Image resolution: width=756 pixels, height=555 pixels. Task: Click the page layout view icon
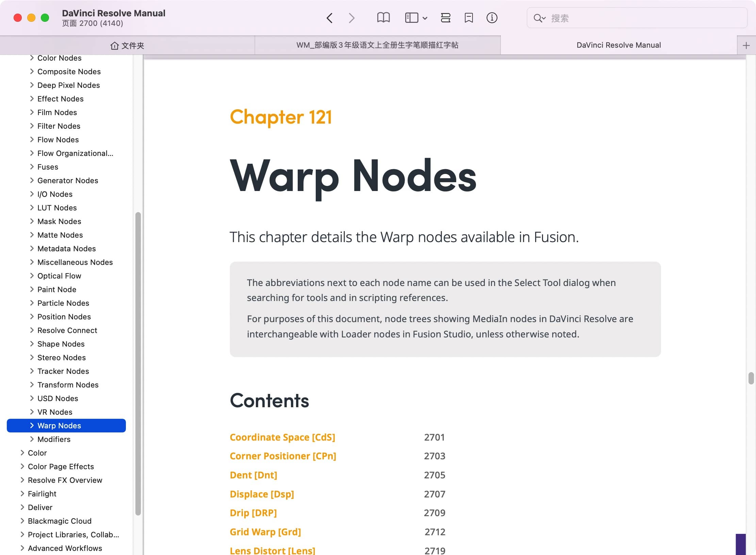446,18
